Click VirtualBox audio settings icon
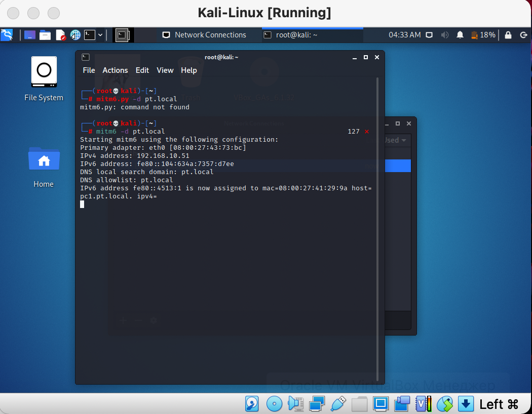This screenshot has width=532, height=414. click(295, 404)
